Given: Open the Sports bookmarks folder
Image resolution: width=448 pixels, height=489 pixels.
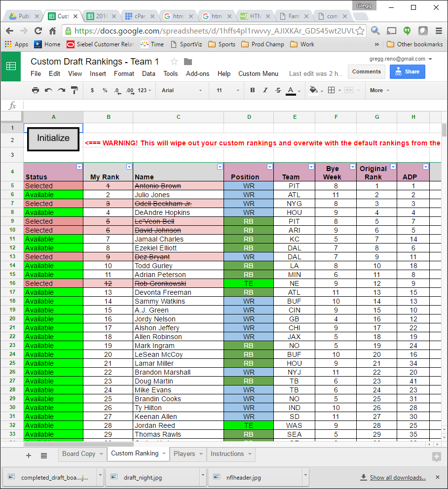Looking at the screenshot, I should pos(222,44).
